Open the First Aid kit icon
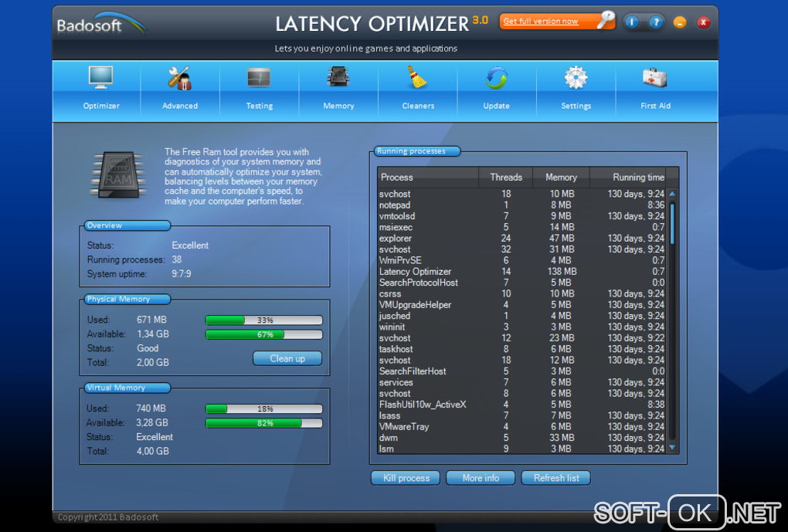Screen dimensions: 788x532 click(655, 77)
